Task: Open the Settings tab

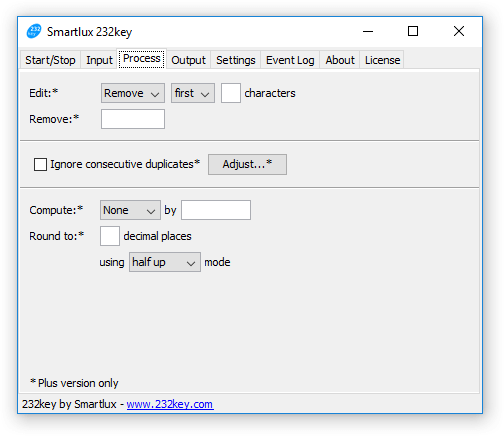Action: (x=236, y=60)
